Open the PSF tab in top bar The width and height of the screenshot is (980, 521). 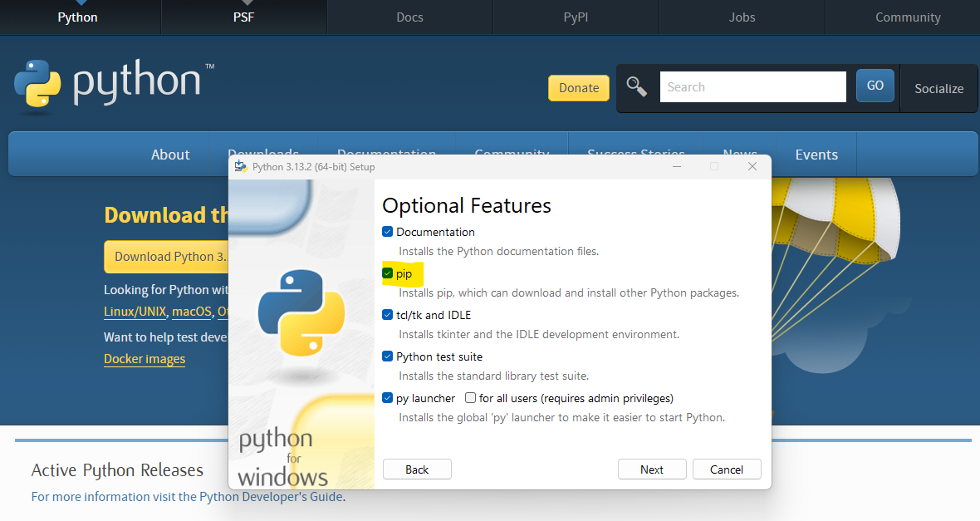(243, 17)
